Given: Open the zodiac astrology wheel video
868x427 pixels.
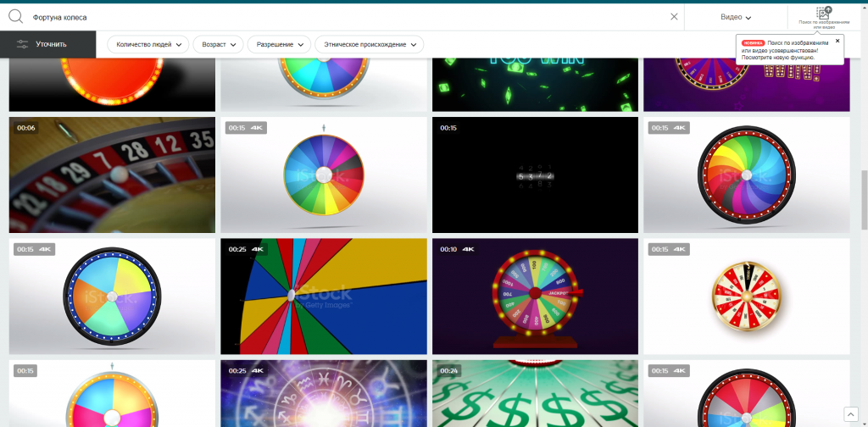Looking at the screenshot, I should (324, 394).
